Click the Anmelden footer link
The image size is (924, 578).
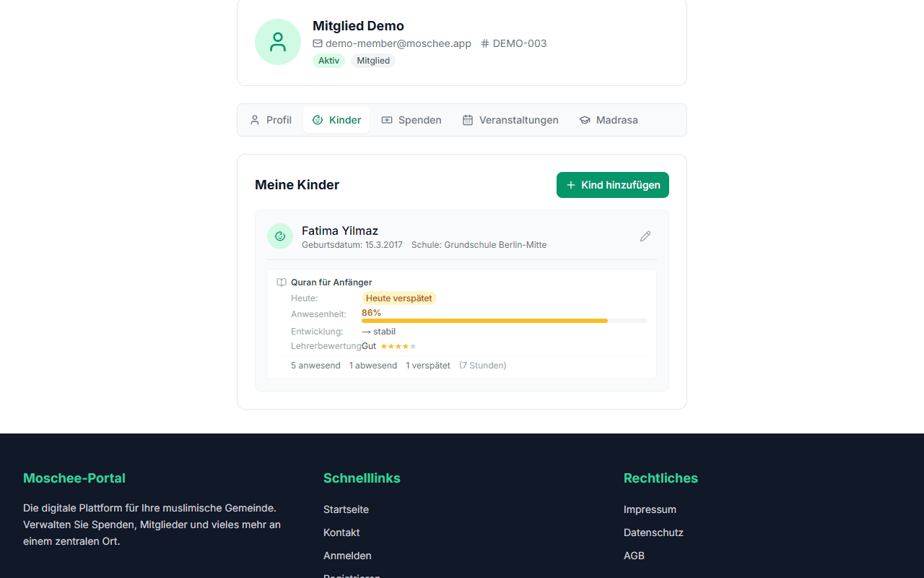pos(347,556)
